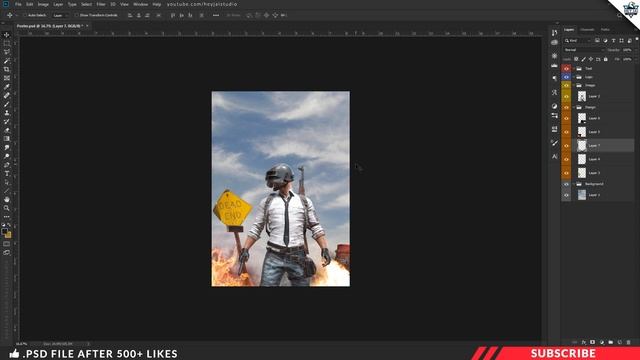Screen dimensions: 640x360
Task: Select Layer 1 sky thumbnail
Action: pos(582,195)
